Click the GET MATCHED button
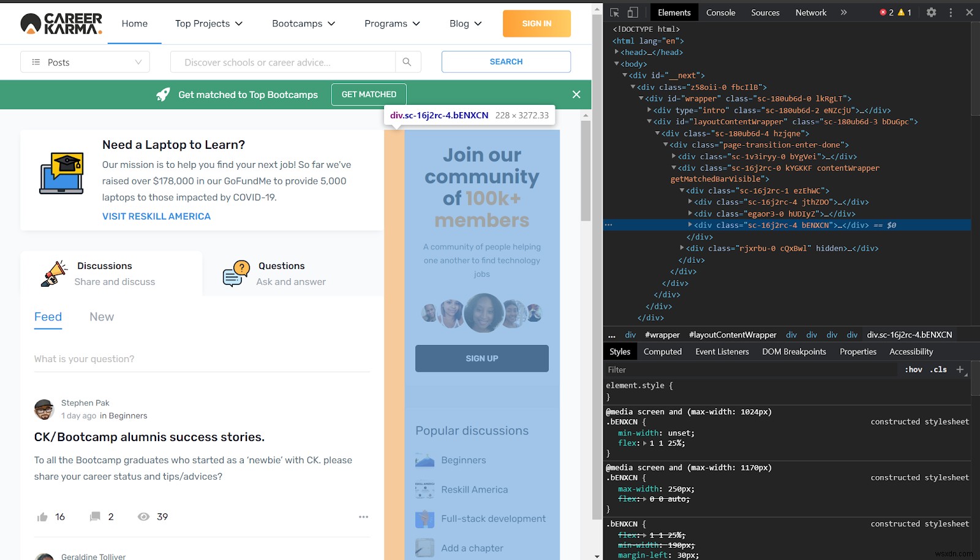Image resolution: width=980 pixels, height=560 pixels. [x=368, y=94]
